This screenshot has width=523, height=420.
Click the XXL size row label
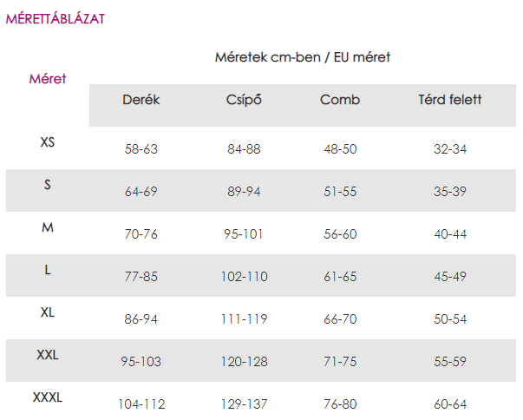point(48,355)
